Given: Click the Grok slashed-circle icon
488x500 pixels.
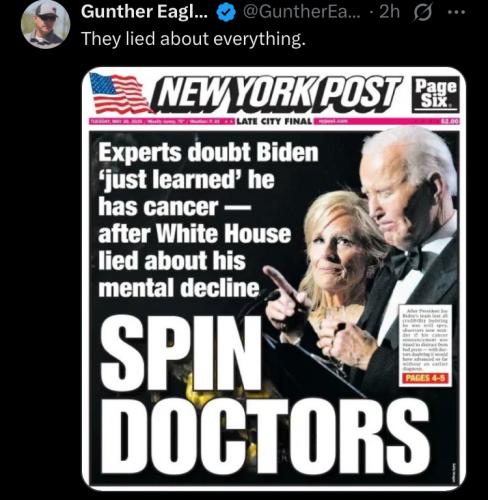Looking at the screenshot, I should coord(422,13).
